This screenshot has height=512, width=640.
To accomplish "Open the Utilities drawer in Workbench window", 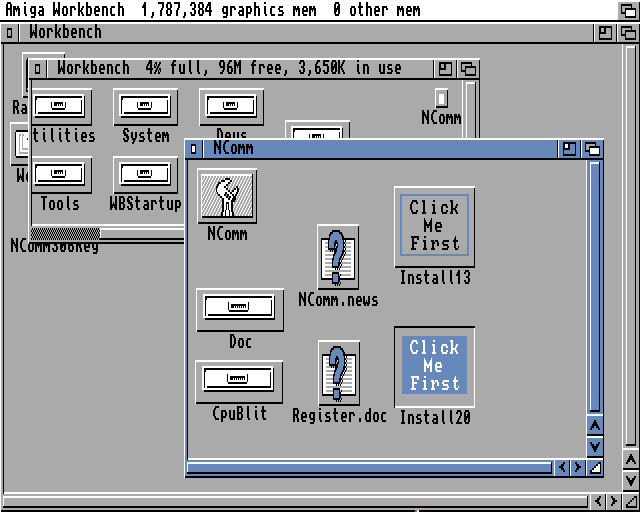I will (61, 107).
